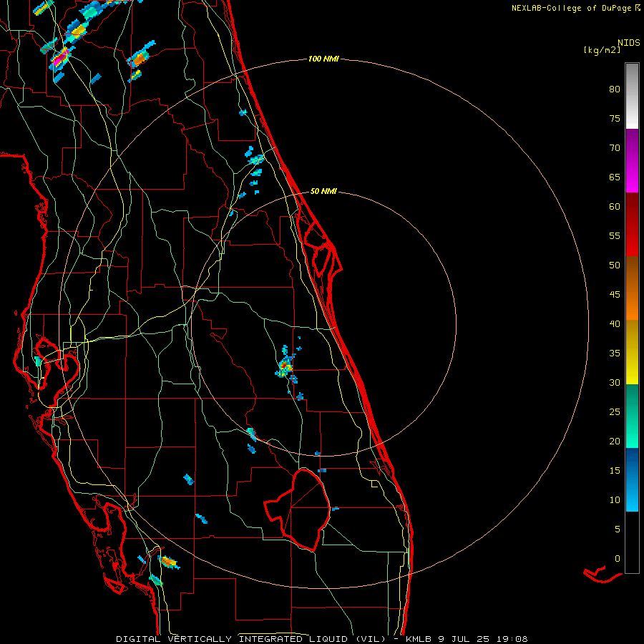
Task: Click the 0 value on the scale
Action: pos(618,559)
